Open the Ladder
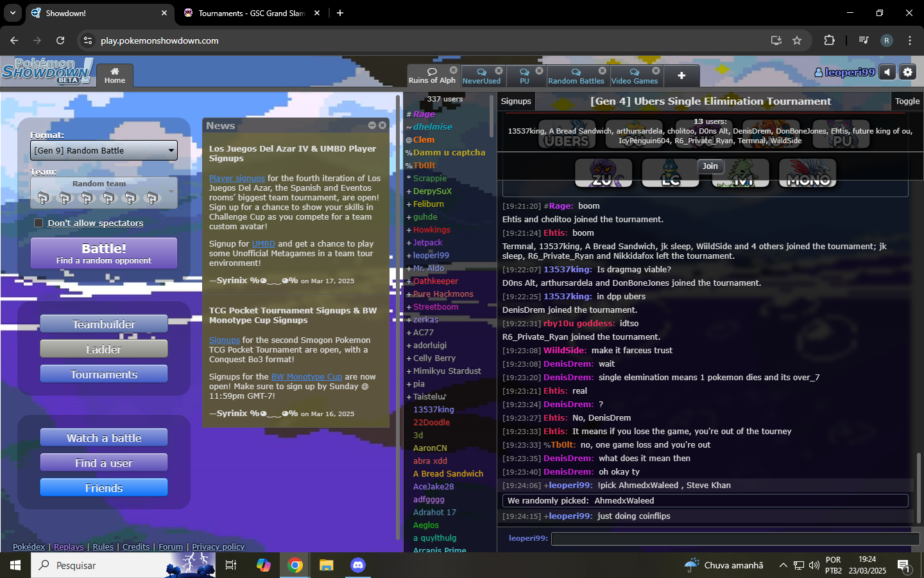The height and width of the screenshot is (578, 924). [x=104, y=349]
